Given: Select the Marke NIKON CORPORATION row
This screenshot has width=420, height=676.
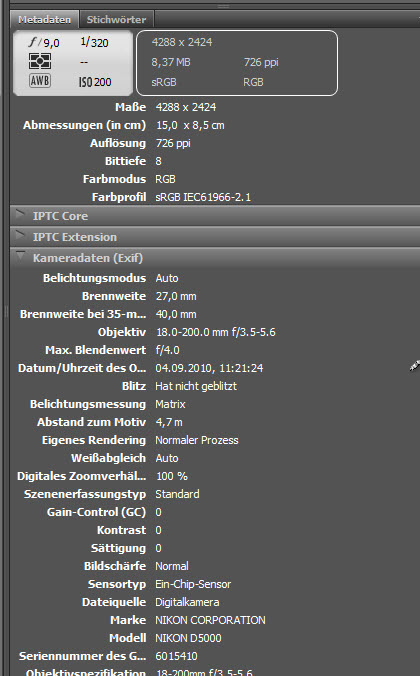Looking at the screenshot, I should click(215, 620).
